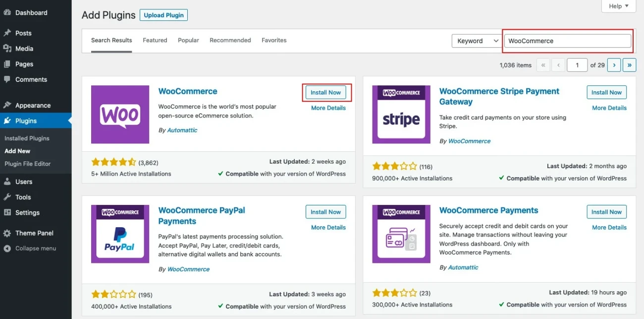The width and height of the screenshot is (644, 319).
Task: Select the Comments bubble icon
Action: coord(8,79)
